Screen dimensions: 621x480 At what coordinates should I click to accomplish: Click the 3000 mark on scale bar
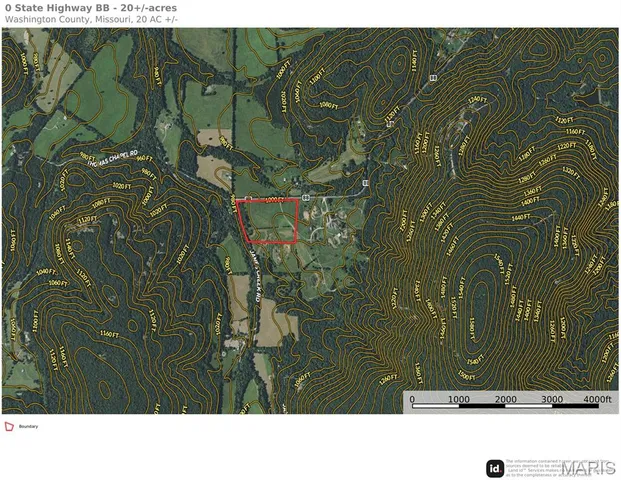point(550,399)
